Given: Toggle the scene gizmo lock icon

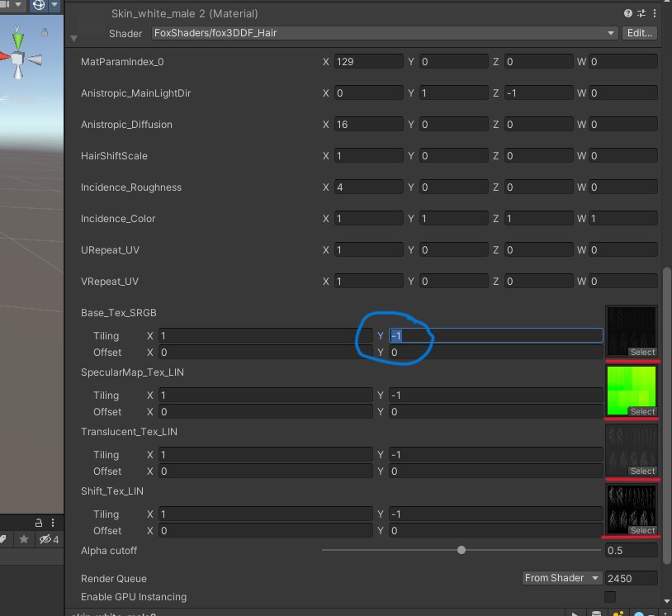Looking at the screenshot, I should point(44,32).
